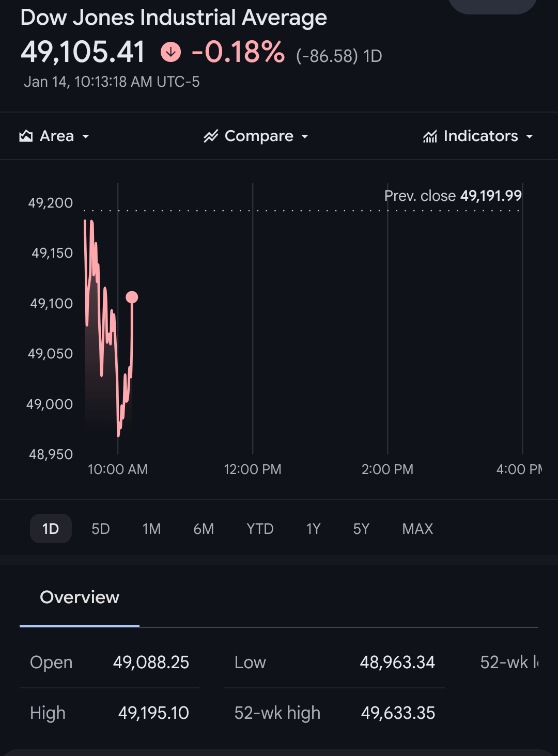Expand the Area dropdown arrow
The image size is (558, 756).
coord(86,137)
